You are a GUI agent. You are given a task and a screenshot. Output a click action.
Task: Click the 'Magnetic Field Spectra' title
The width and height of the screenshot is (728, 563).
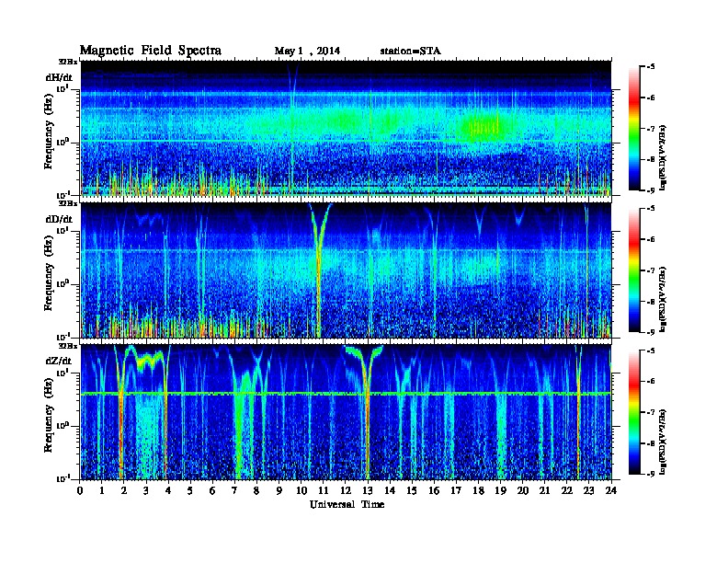pos(151,51)
